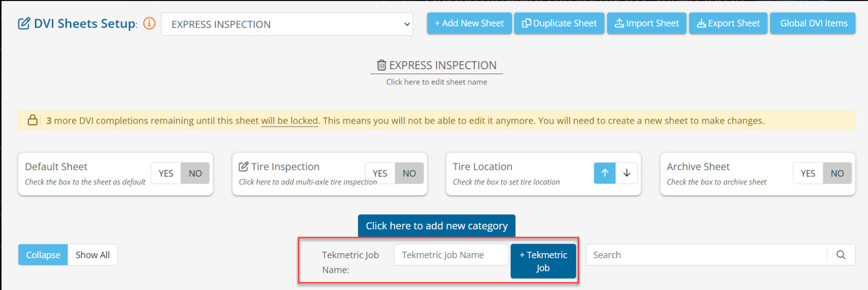Click the trash icon next to EXPRESS INSPECTION title
Viewport: 868px width, 290px height.
click(x=382, y=65)
